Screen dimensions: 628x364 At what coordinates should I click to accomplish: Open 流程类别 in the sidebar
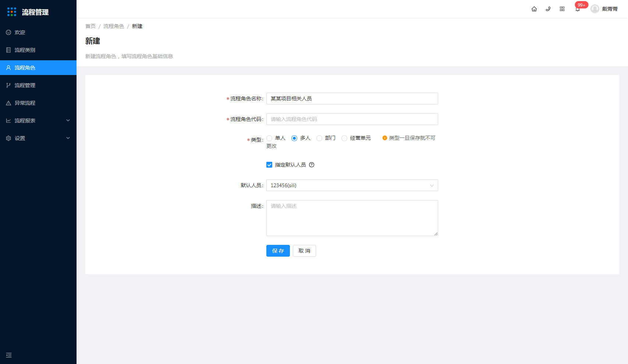point(38,50)
